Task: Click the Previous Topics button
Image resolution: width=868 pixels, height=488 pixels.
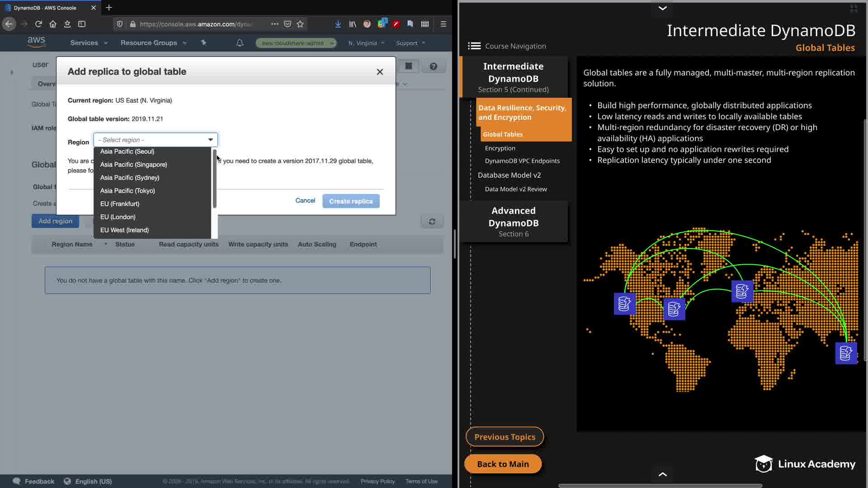Action: point(505,437)
